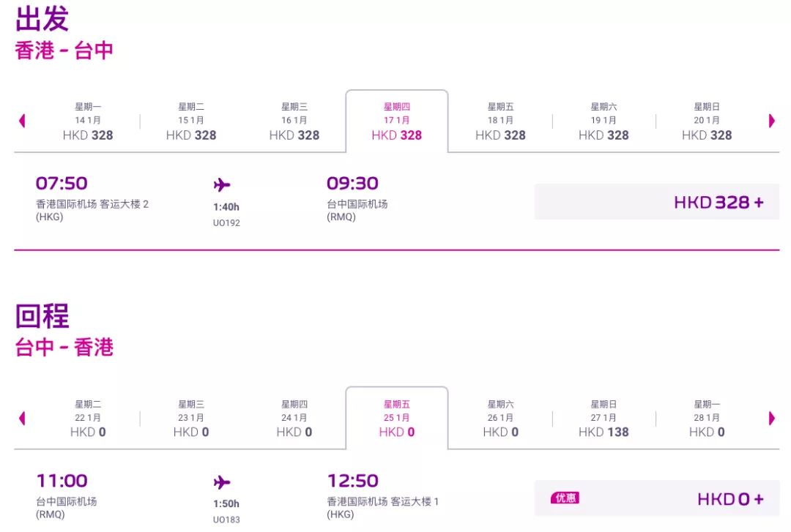The image size is (791, 532).
Task: Select departure date 15 1月 Tuesday
Action: coord(191,121)
